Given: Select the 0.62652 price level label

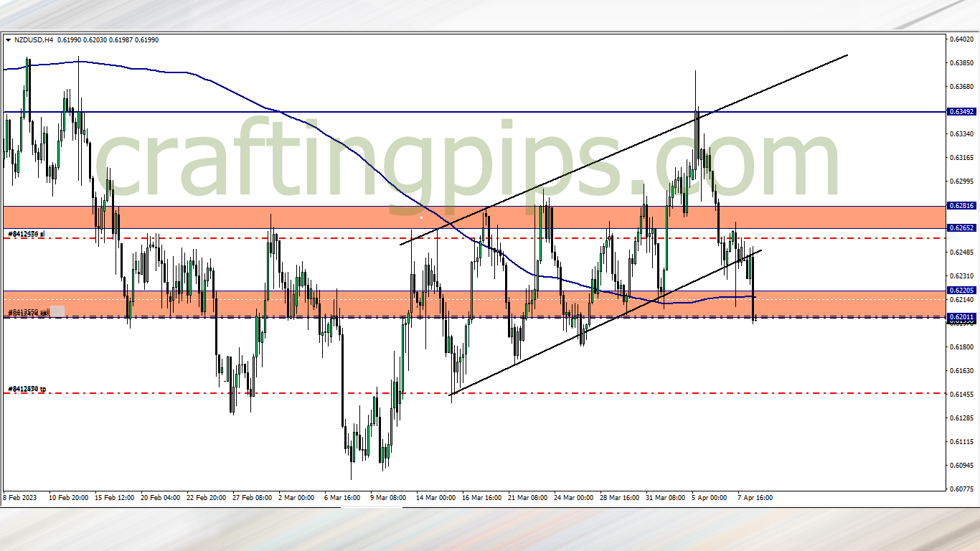Looking at the screenshot, I should coord(961,228).
